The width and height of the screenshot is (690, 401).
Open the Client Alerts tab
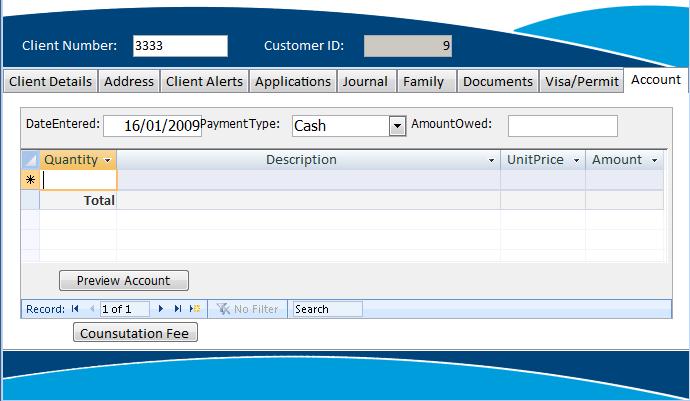pyautogui.click(x=205, y=81)
